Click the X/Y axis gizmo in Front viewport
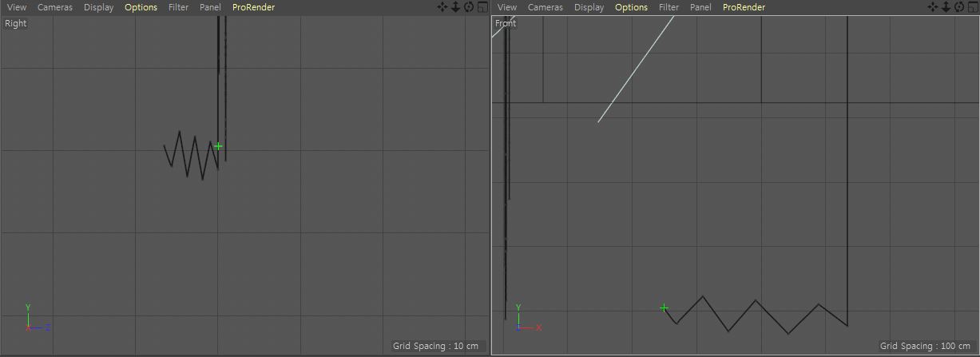Viewport: 980px width, 357px height. (x=528, y=318)
